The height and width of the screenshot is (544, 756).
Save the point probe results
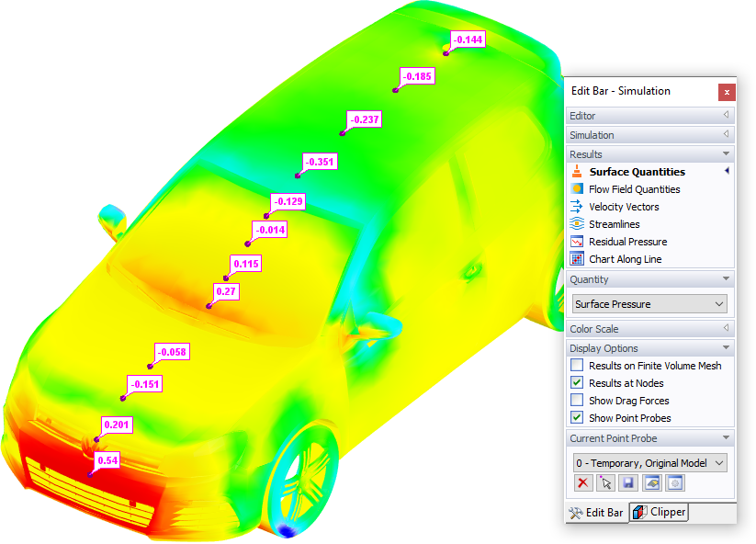point(627,482)
